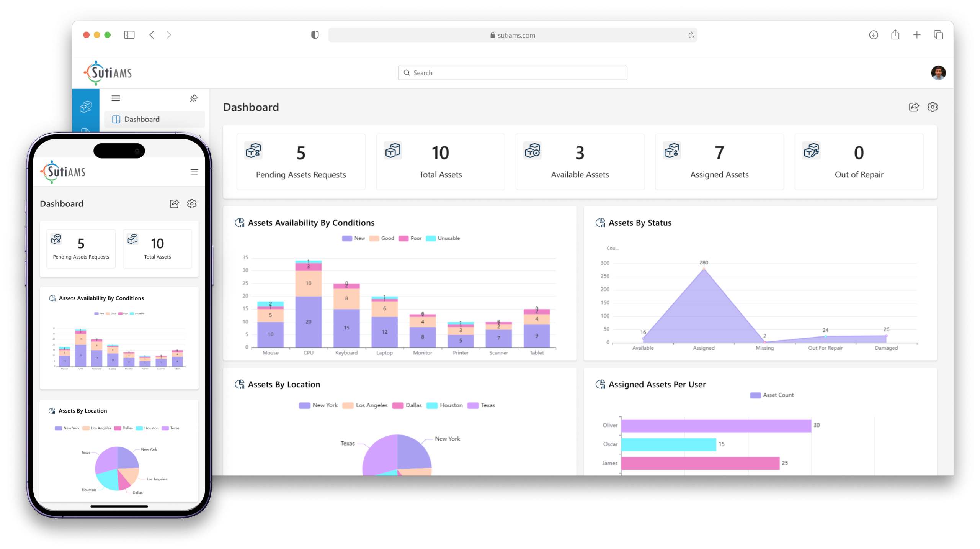Open the Pending Assets Requests card
The image size is (980, 549).
[x=301, y=162]
